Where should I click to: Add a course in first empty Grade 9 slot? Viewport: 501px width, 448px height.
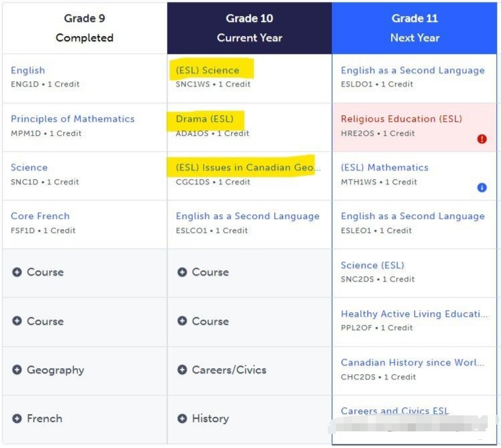coord(85,273)
